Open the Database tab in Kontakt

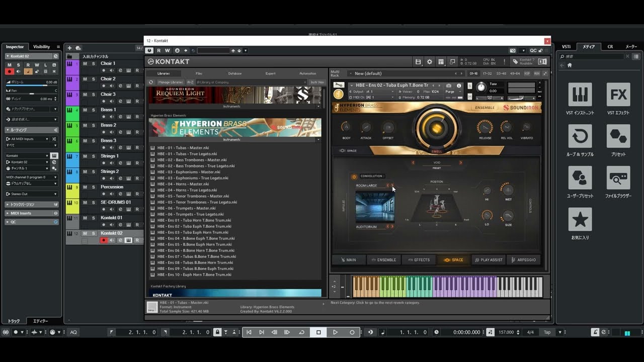[x=235, y=73]
